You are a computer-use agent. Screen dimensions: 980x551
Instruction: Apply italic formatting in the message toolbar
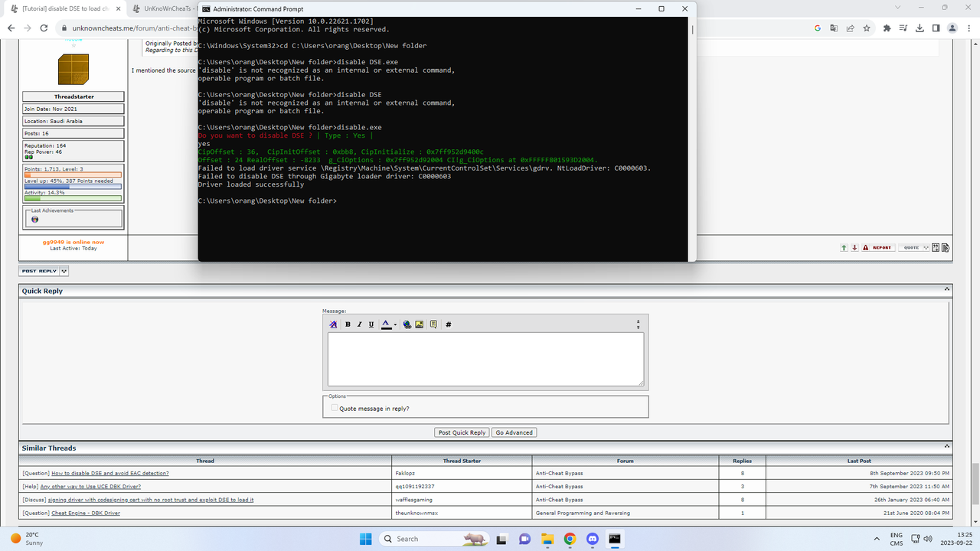359,324
